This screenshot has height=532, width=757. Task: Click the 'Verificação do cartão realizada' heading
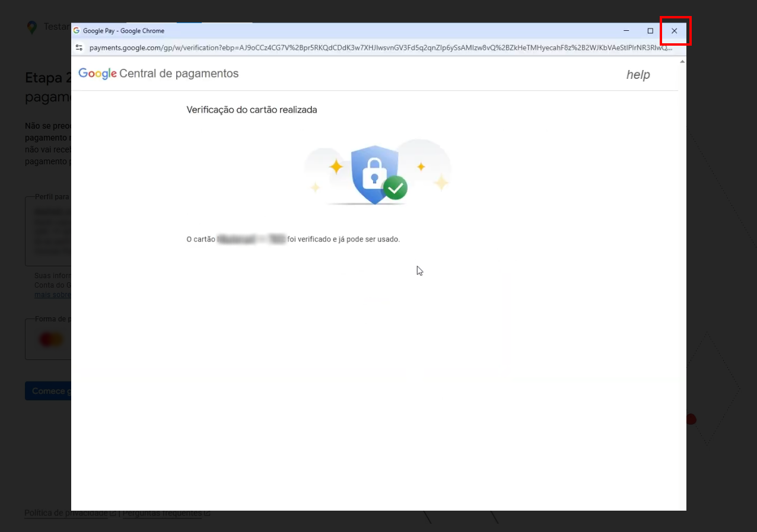click(x=252, y=110)
